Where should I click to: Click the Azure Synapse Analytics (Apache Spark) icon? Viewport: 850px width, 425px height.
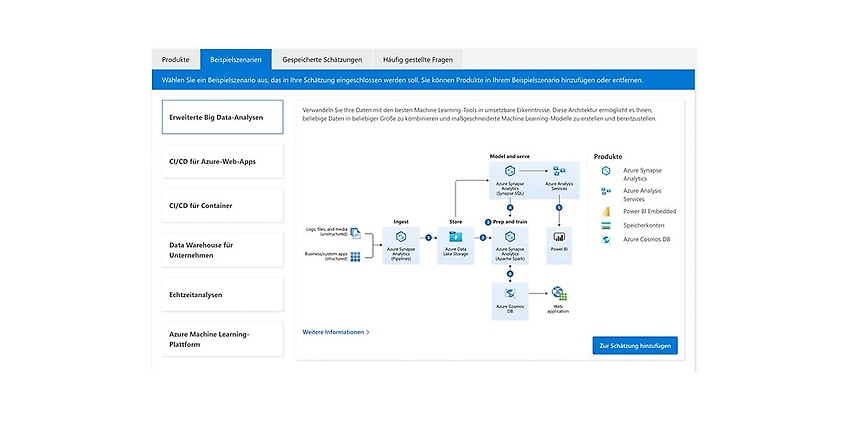tap(510, 237)
